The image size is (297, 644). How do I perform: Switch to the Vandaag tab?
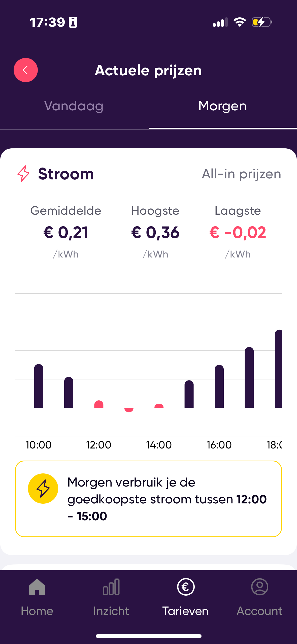click(74, 106)
